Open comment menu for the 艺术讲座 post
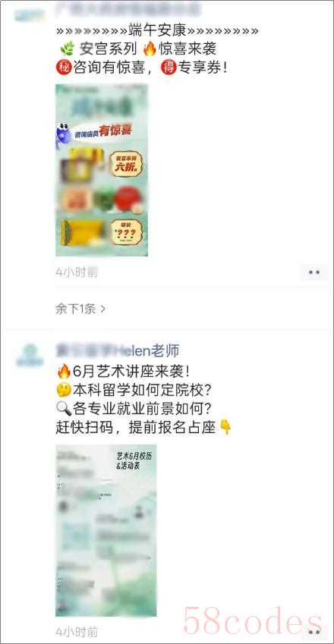334x644 pixels. [314, 631]
